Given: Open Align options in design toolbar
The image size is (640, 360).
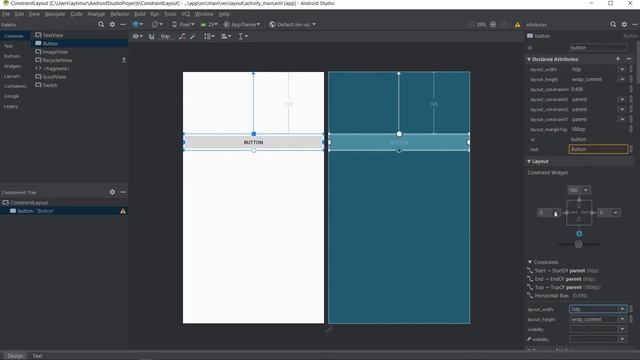Looking at the screenshot, I should coord(226,36).
